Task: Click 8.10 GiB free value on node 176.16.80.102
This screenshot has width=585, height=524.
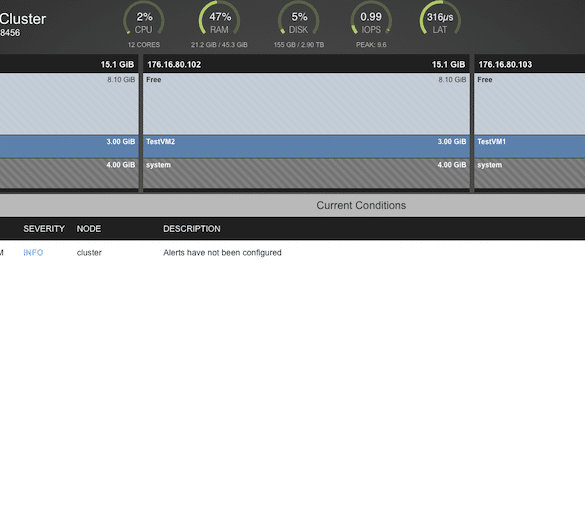Action: pyautogui.click(x=452, y=79)
